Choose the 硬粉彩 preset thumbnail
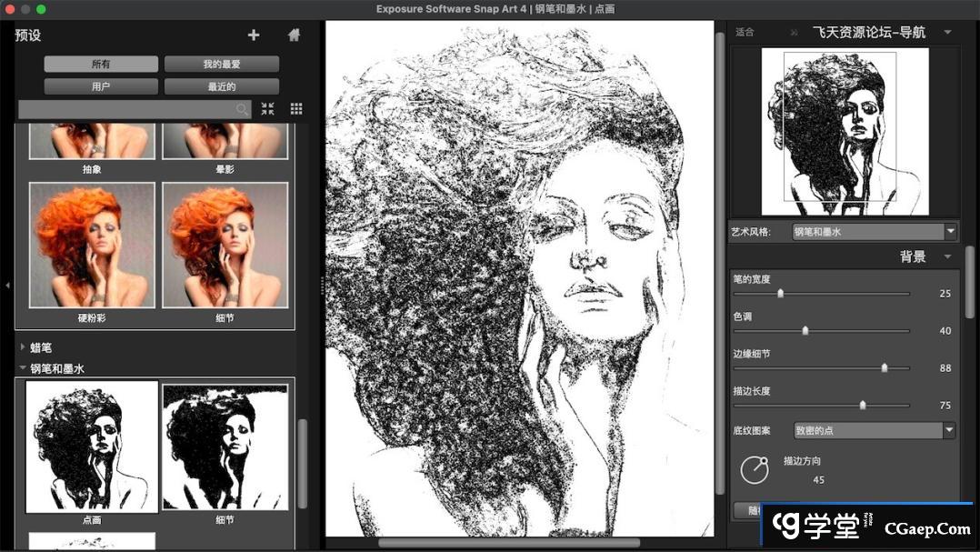This screenshot has height=552, width=980. pyautogui.click(x=92, y=246)
